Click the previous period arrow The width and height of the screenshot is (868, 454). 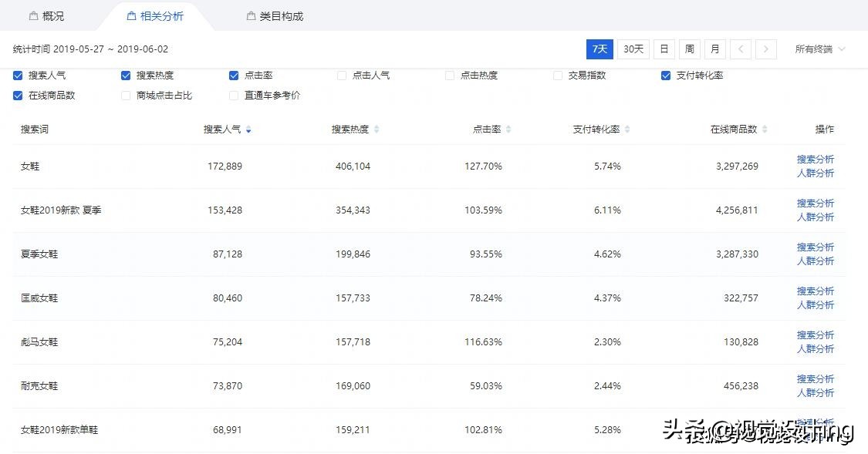pyautogui.click(x=740, y=49)
